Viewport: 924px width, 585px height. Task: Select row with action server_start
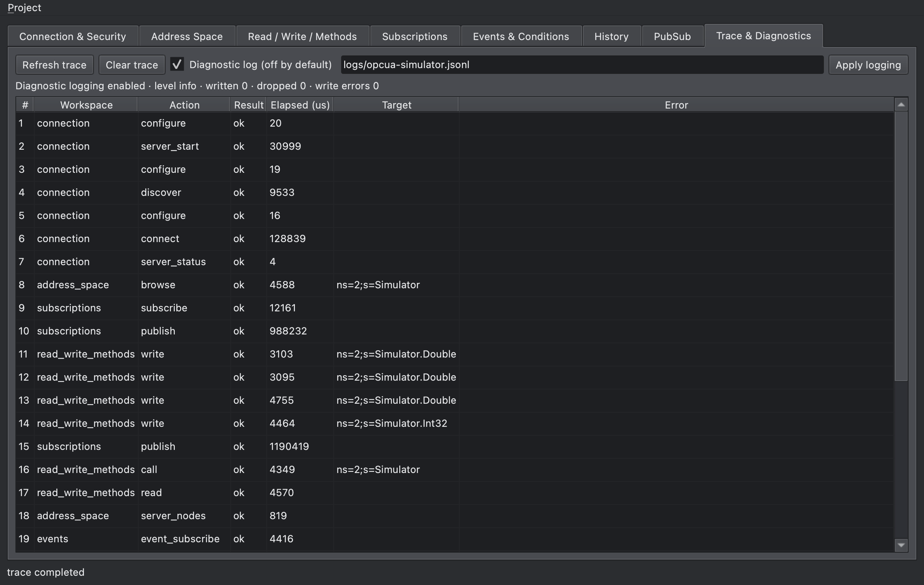click(x=455, y=146)
